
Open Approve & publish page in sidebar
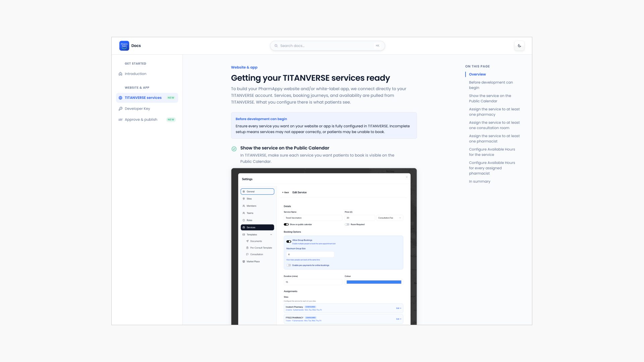pyautogui.click(x=141, y=120)
